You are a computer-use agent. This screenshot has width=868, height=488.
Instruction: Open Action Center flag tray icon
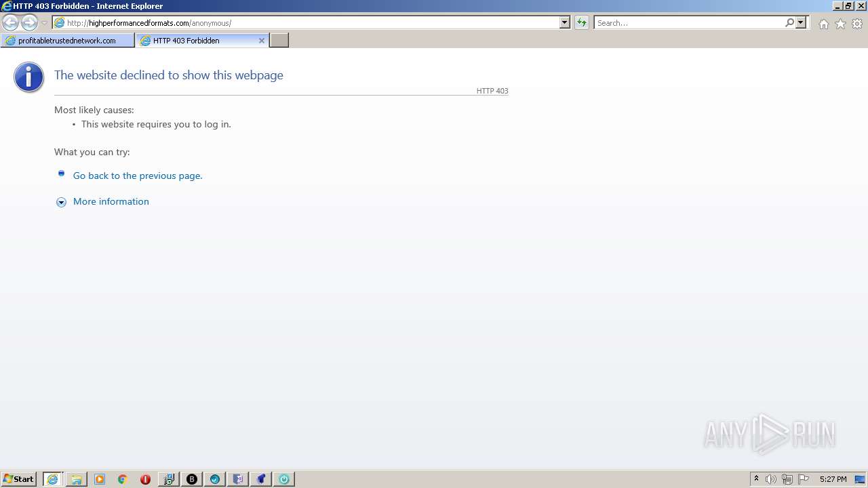[804, 479]
